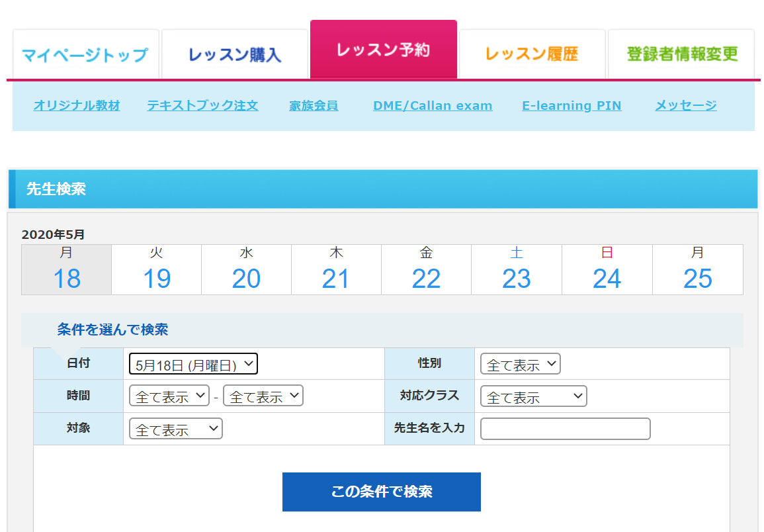The width and height of the screenshot is (764, 532).
Task: Open the 時間 start time dropdown
Action: click(x=169, y=396)
